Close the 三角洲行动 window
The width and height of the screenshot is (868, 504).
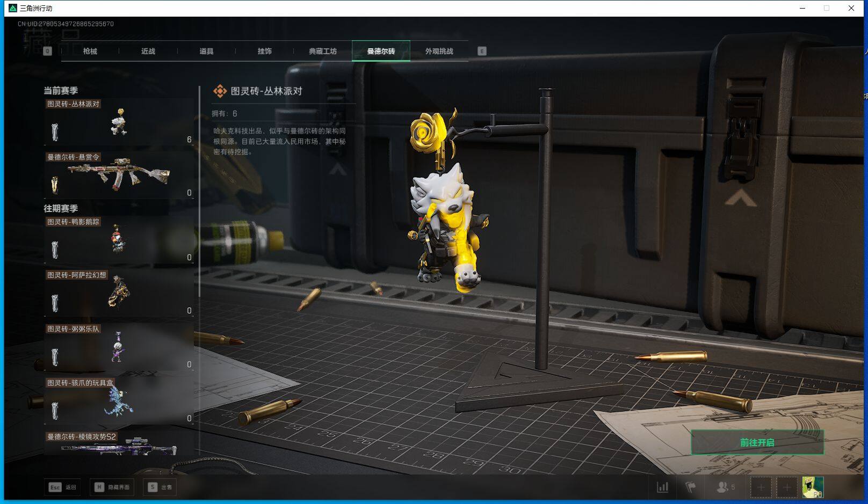[851, 8]
